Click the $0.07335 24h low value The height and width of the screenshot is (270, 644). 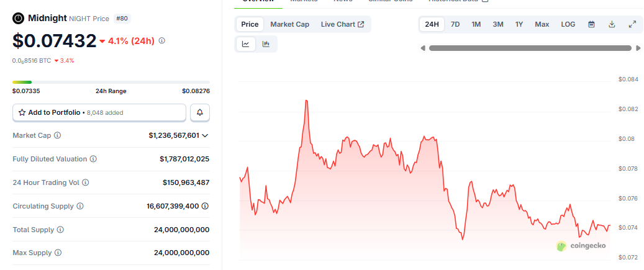pos(26,91)
